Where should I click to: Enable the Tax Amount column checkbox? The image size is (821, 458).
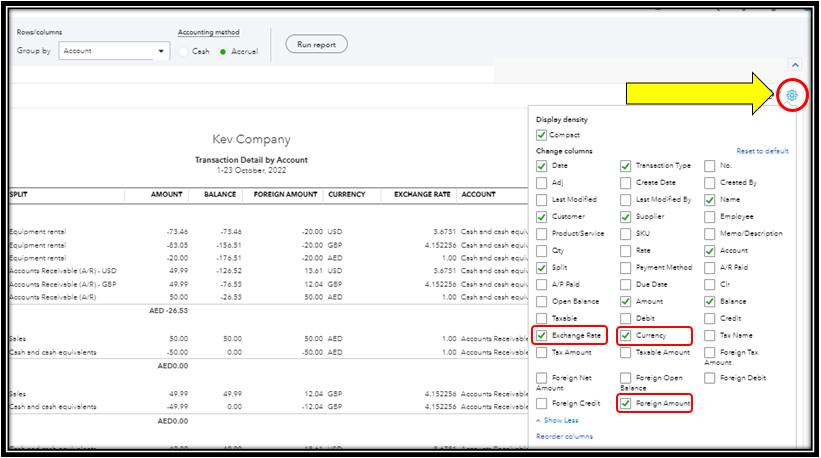[x=541, y=352]
